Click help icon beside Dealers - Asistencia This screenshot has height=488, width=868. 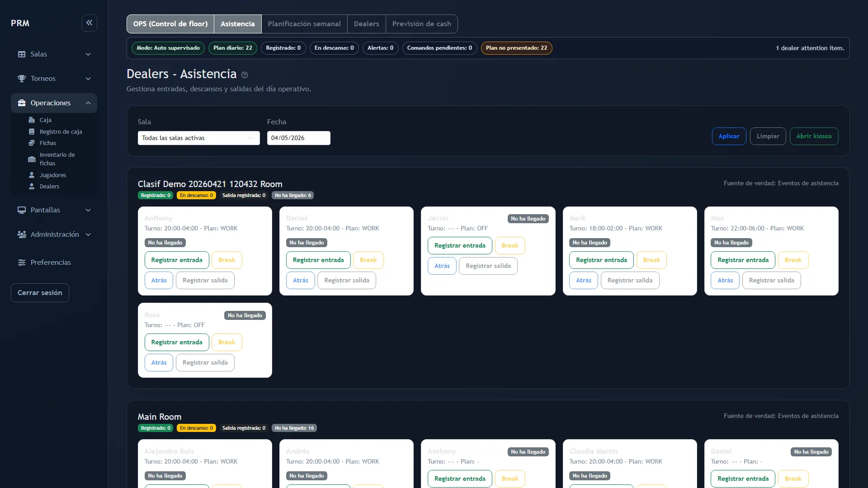245,75
